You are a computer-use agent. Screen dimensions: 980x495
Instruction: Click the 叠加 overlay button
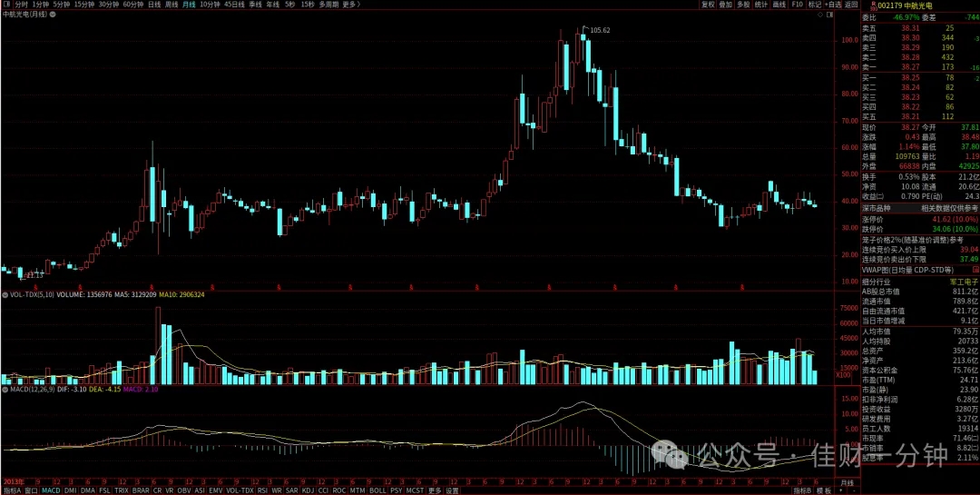click(x=725, y=5)
